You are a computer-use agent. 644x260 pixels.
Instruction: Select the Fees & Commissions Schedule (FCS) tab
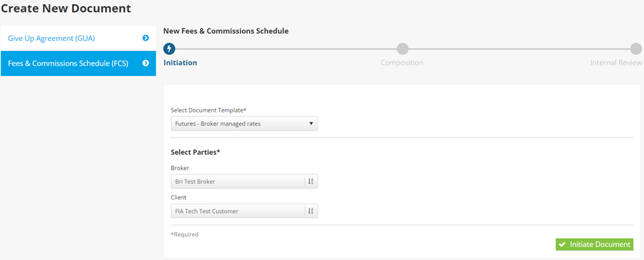[79, 64]
